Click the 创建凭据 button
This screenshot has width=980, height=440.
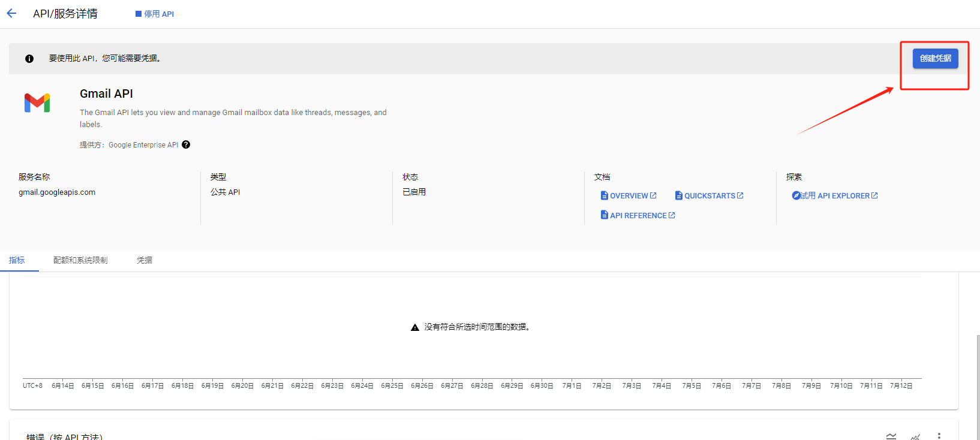pyautogui.click(x=935, y=59)
